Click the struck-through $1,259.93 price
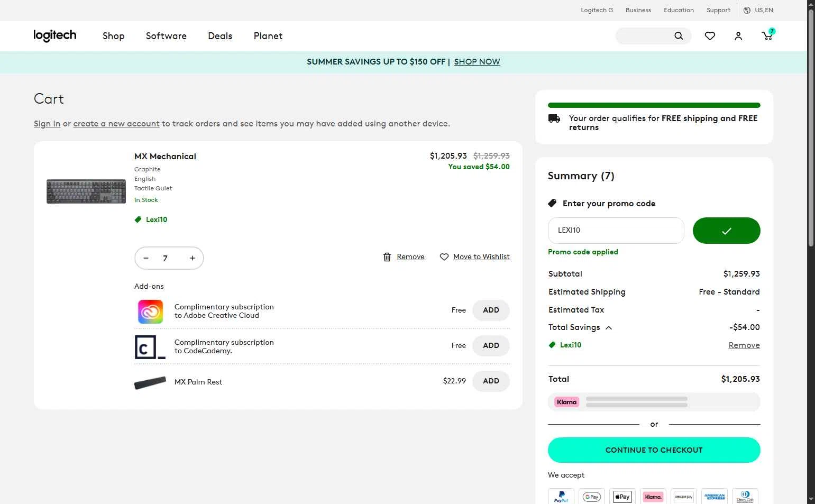 [x=491, y=156]
